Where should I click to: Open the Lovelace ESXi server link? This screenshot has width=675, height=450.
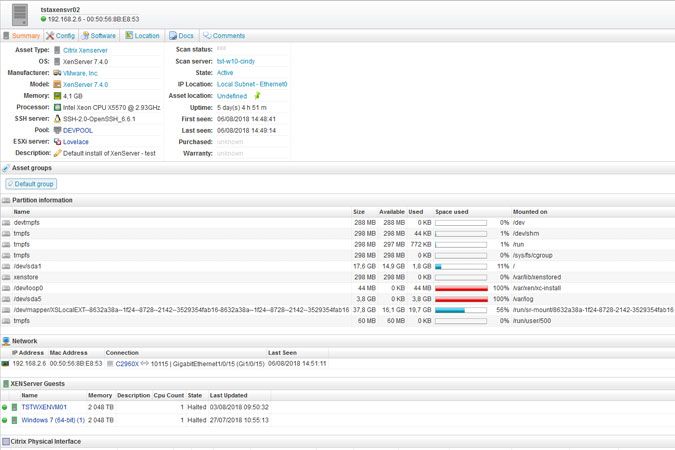pos(75,142)
